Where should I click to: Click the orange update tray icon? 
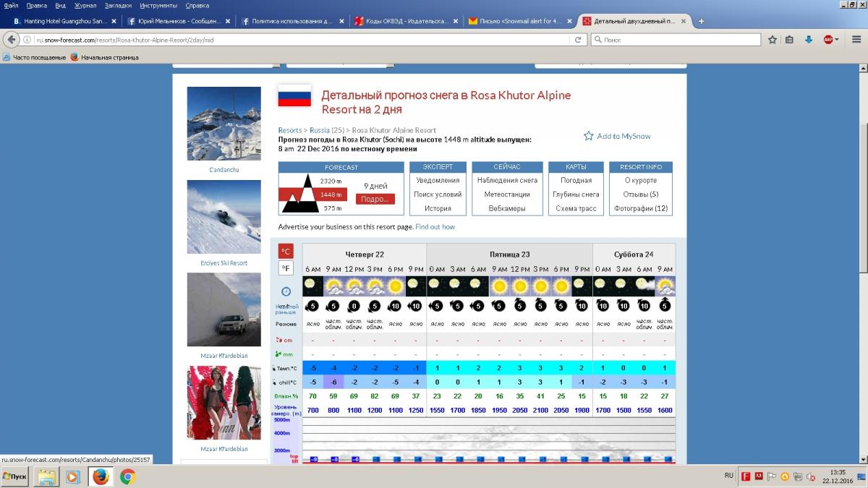[784, 476]
